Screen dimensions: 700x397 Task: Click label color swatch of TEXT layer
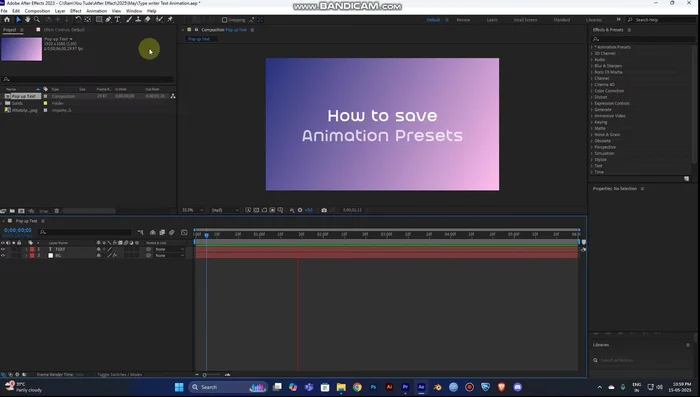point(32,249)
